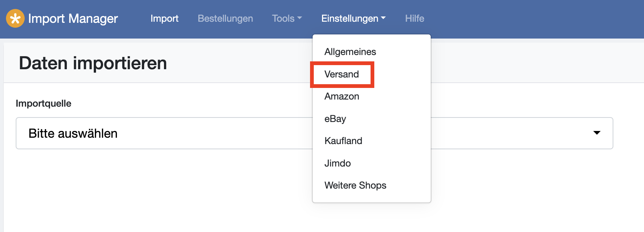
Task: Expand the Tools dropdown menu
Action: [287, 18]
